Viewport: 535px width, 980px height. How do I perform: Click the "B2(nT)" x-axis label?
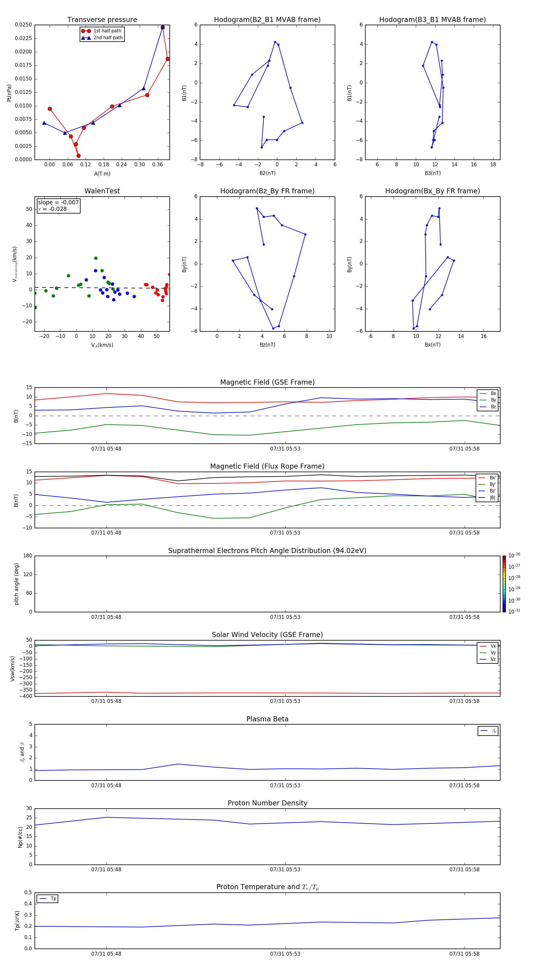pos(267,173)
